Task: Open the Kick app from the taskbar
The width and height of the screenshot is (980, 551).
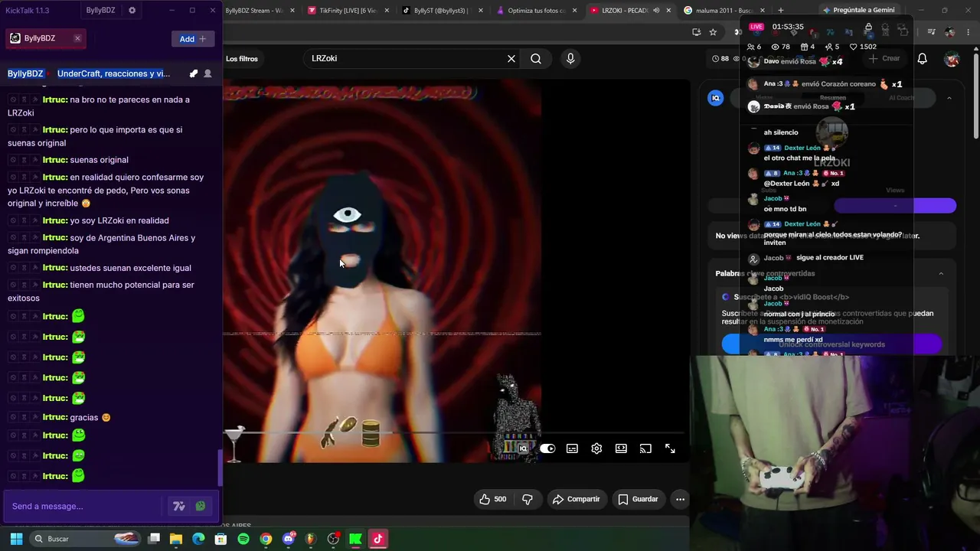Action: [355, 539]
